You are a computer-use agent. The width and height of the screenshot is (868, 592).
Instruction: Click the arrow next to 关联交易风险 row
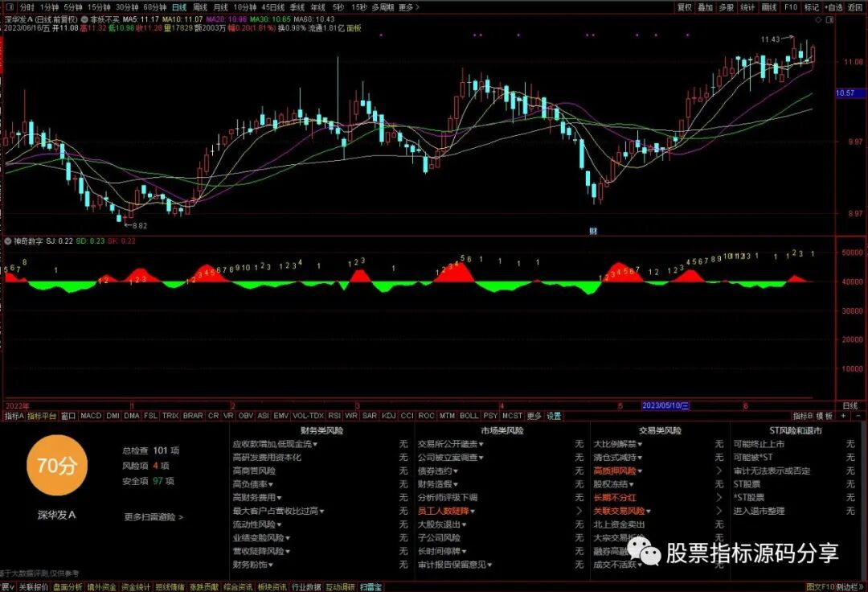pyautogui.click(x=719, y=511)
